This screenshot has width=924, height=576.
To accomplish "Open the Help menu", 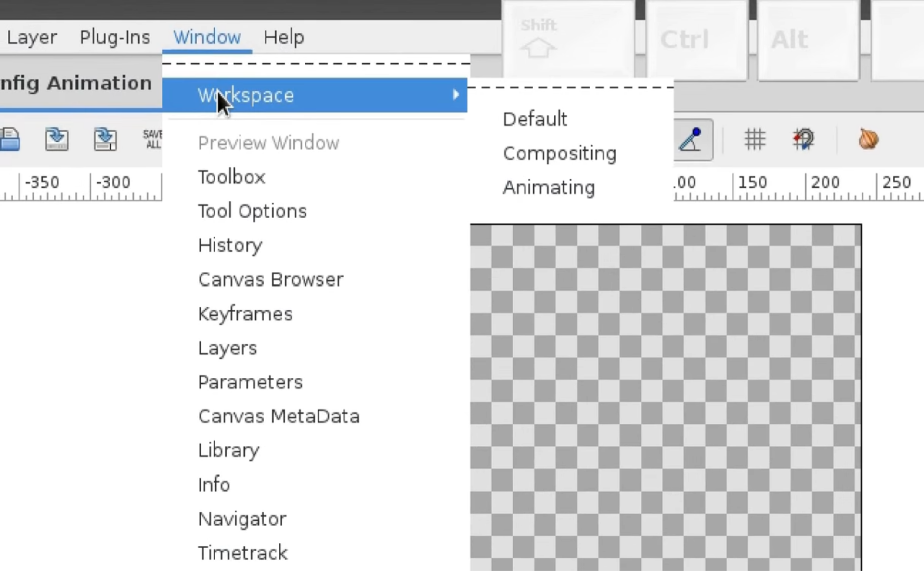I will click(284, 37).
